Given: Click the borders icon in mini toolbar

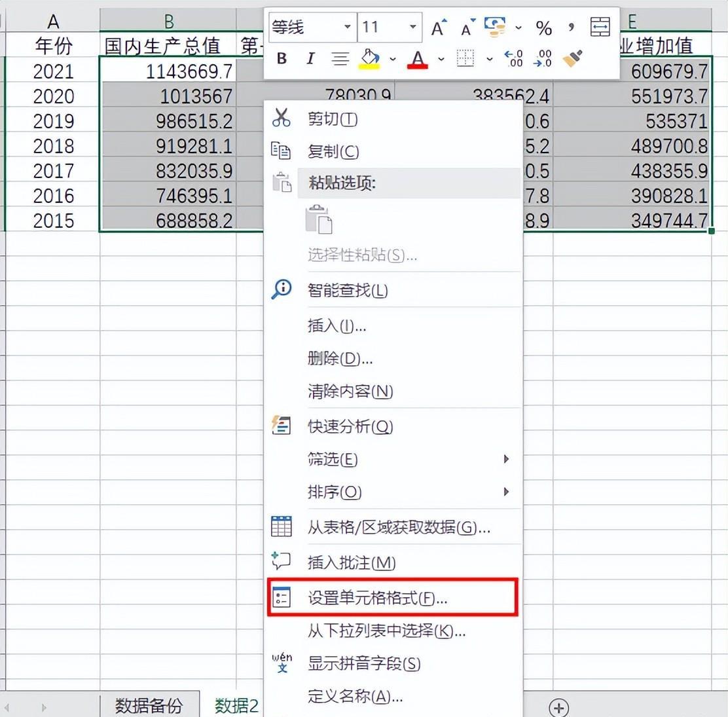Looking at the screenshot, I should coord(465,59).
